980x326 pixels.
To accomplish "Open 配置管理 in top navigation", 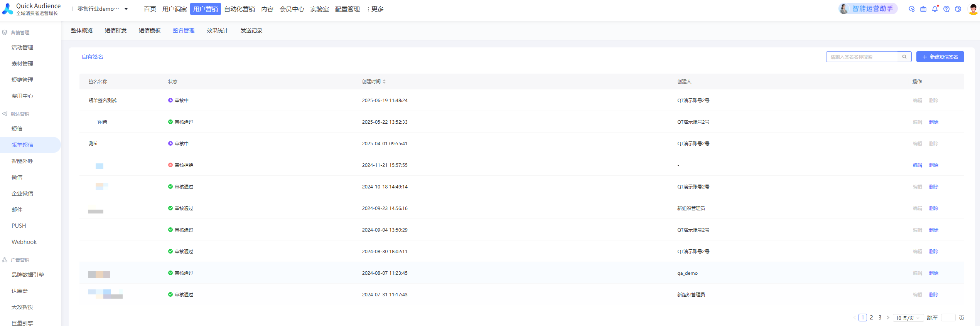I will [x=347, y=9].
